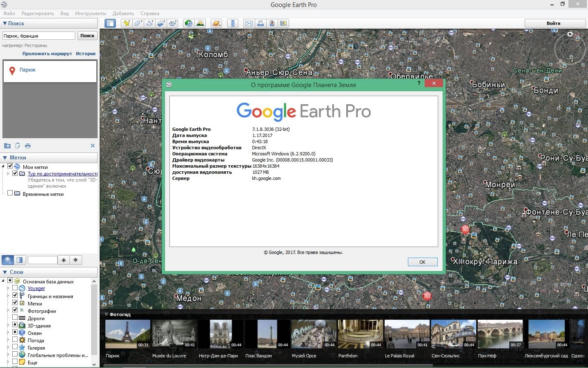
Task: Open the Редактировать menu
Action: 38,13
